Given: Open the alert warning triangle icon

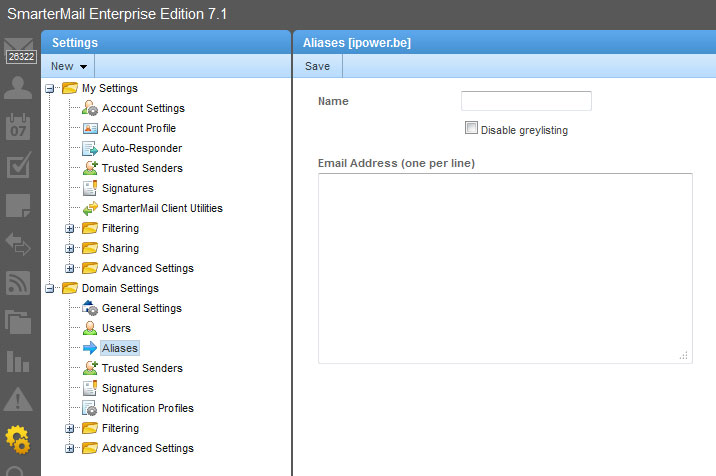Looking at the screenshot, I should coord(19,400).
